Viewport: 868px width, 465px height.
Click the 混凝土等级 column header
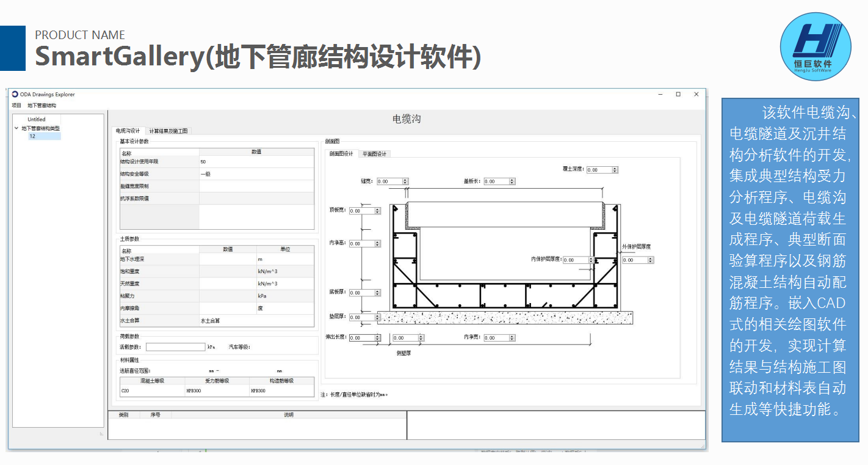pyautogui.click(x=153, y=381)
